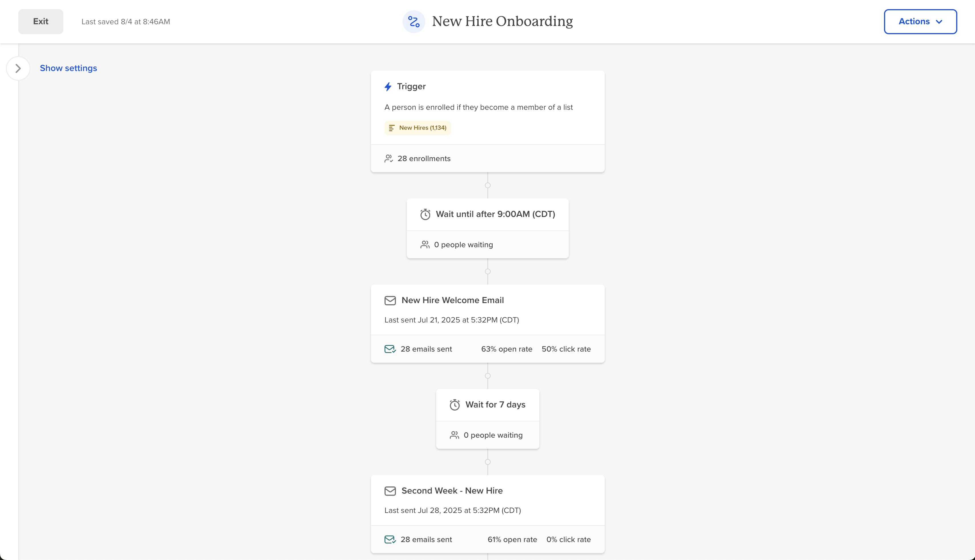The width and height of the screenshot is (975, 560).
Task: Click 63% open rate statistic
Action: [506, 349]
